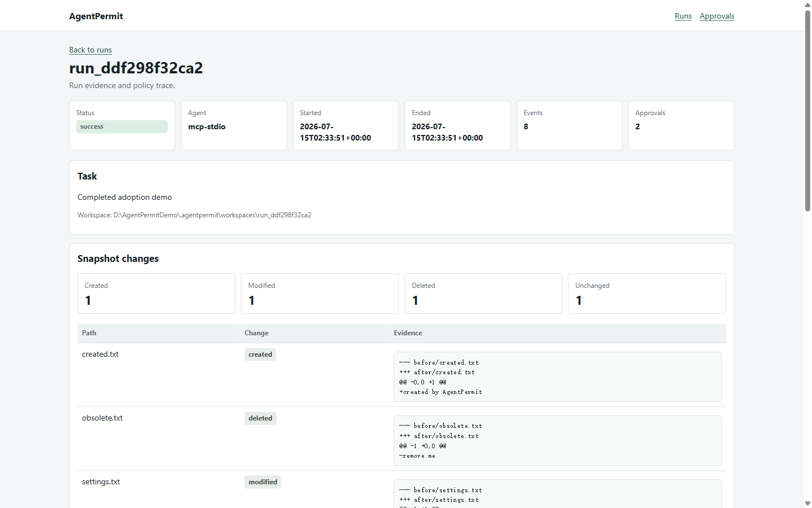Click the 'success' status badge
Image resolution: width=812 pixels, height=508 pixels.
(x=122, y=126)
